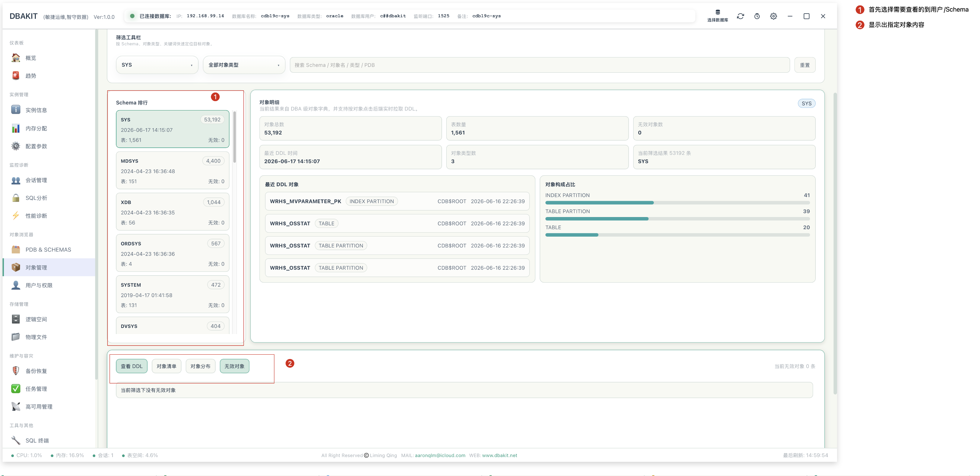
Task: Click the 高可用管理 satellite icon
Action: coord(16,407)
